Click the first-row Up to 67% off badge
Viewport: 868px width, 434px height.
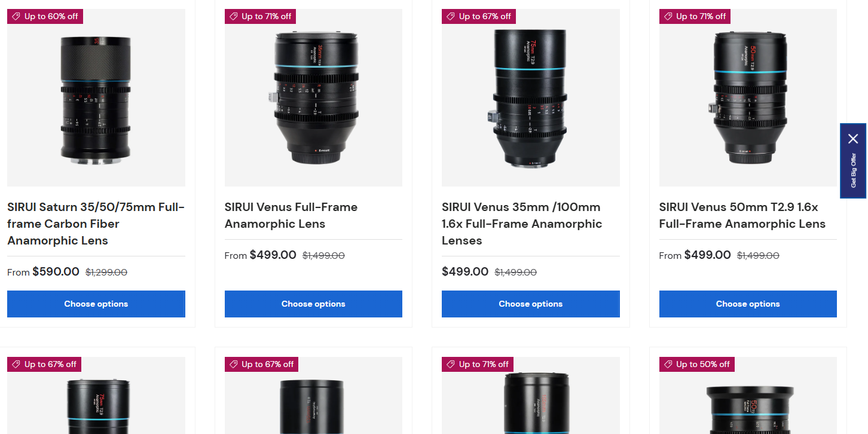pos(478,16)
